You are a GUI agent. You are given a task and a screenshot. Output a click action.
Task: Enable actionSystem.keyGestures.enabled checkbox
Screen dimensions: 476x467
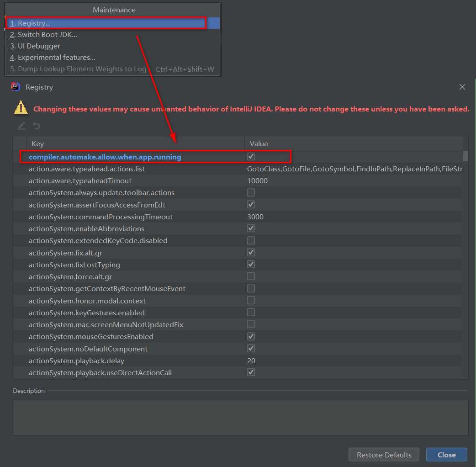[x=251, y=313]
